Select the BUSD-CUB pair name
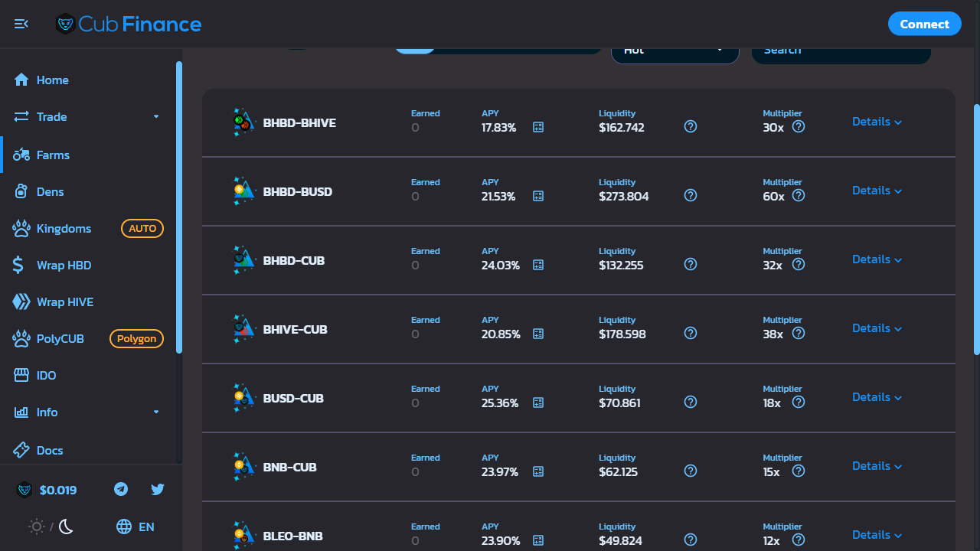The width and height of the screenshot is (980, 551). [293, 398]
